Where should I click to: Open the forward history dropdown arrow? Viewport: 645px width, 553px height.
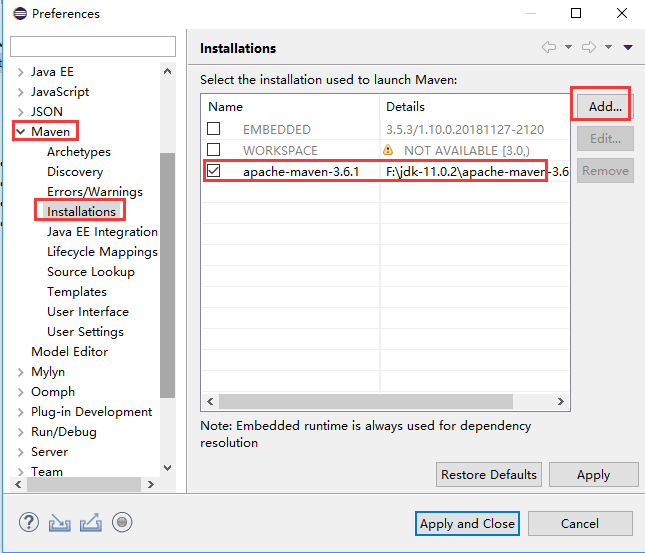pyautogui.click(x=608, y=47)
